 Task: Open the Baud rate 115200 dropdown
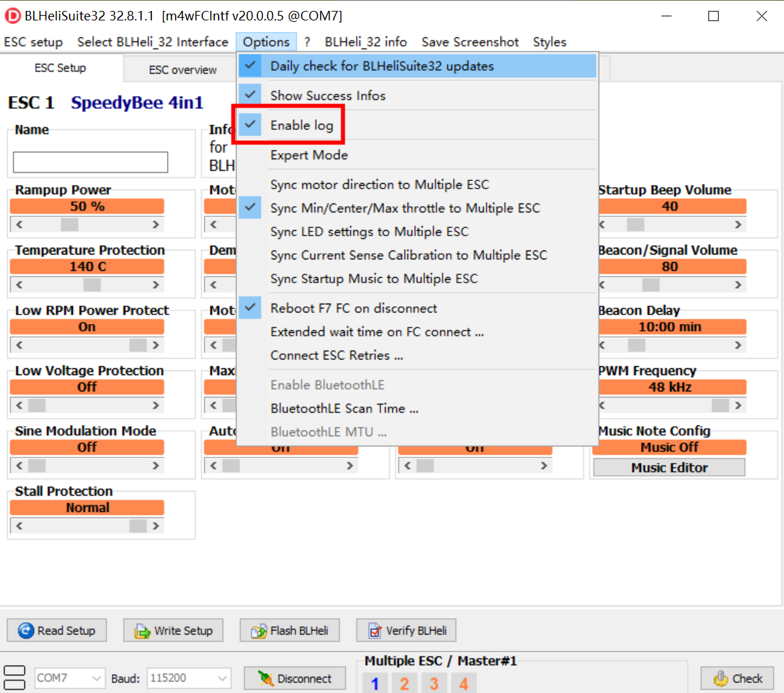[x=189, y=679]
